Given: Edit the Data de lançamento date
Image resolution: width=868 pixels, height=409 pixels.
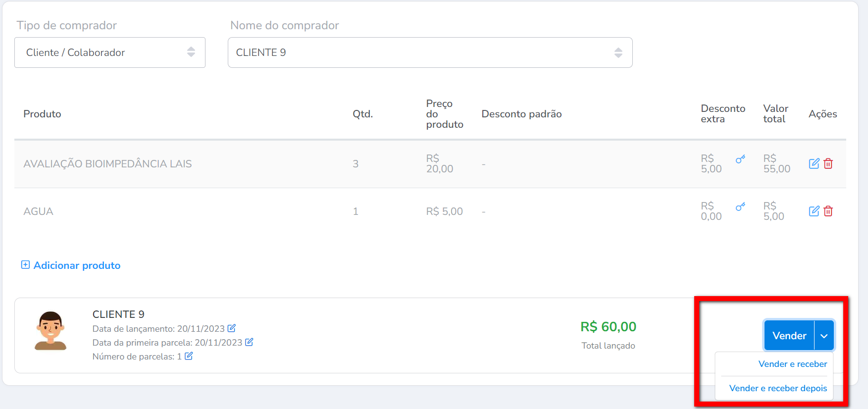Looking at the screenshot, I should click(x=231, y=328).
